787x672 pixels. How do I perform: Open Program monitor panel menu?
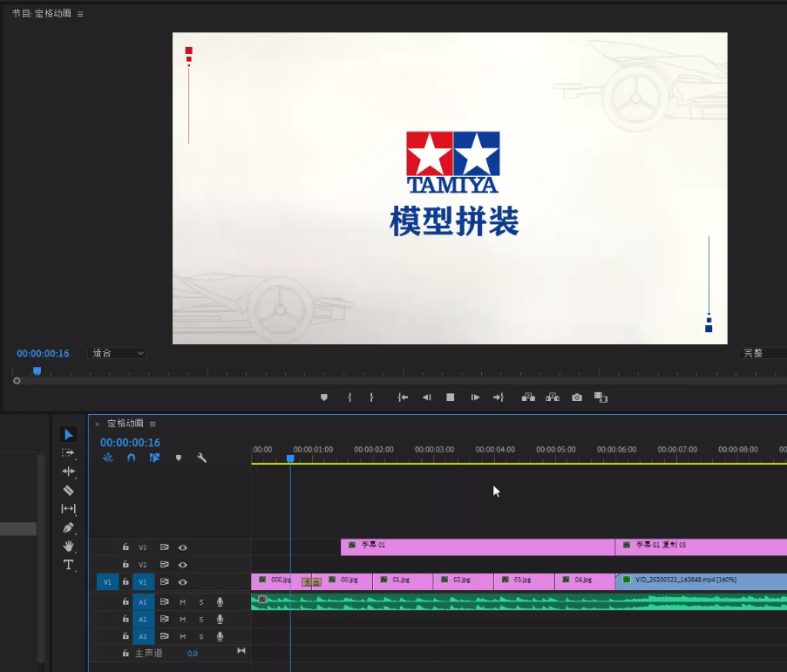click(80, 14)
